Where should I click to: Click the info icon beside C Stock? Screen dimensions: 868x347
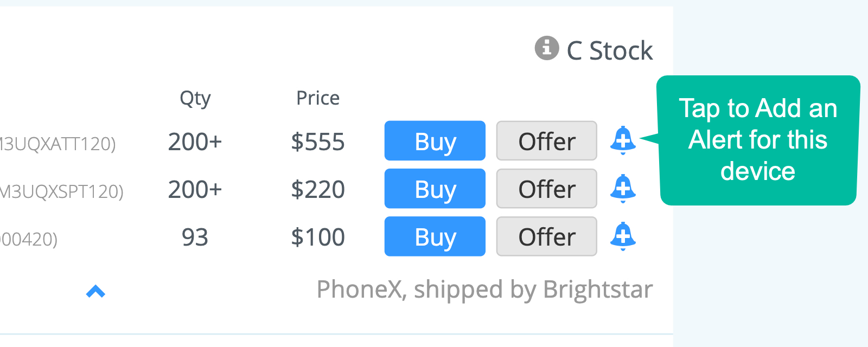[x=546, y=48]
